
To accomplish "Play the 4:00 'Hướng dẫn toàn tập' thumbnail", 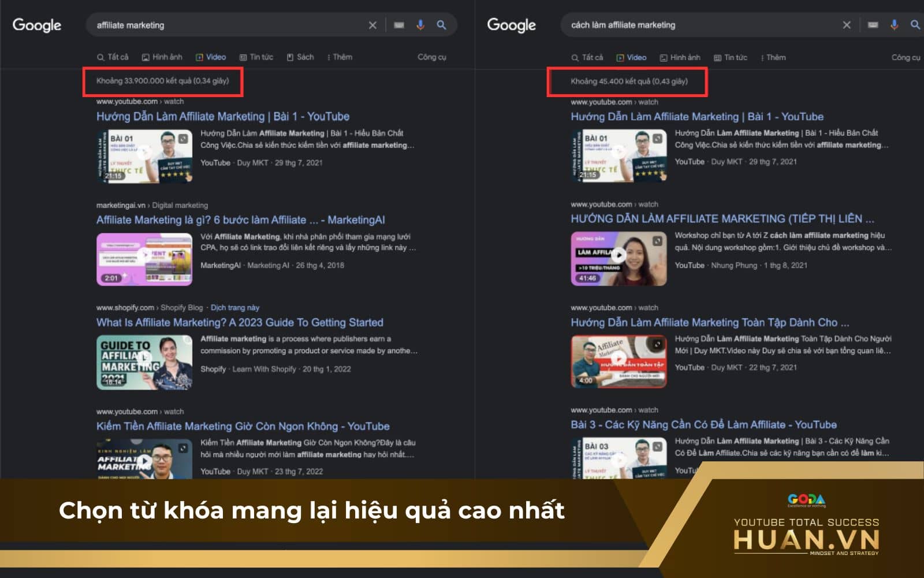I will pyautogui.click(x=619, y=362).
